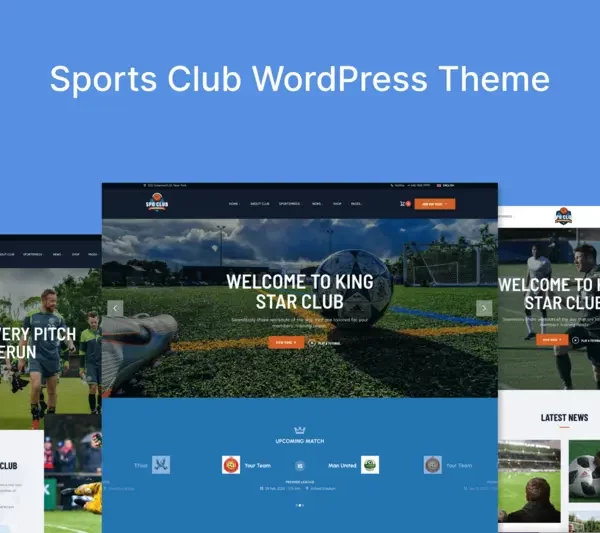This screenshot has width=600, height=533.
Task: Click the Sports Club WordPress Theme title
Action: point(300,79)
